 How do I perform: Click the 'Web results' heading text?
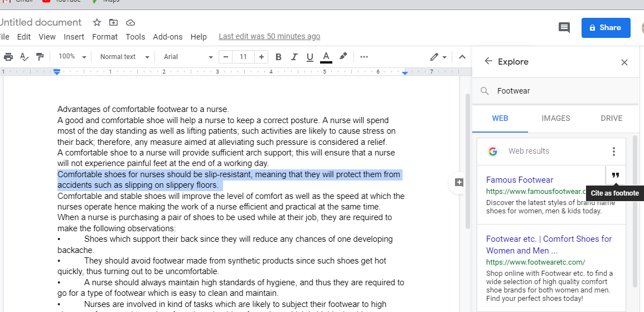click(529, 151)
